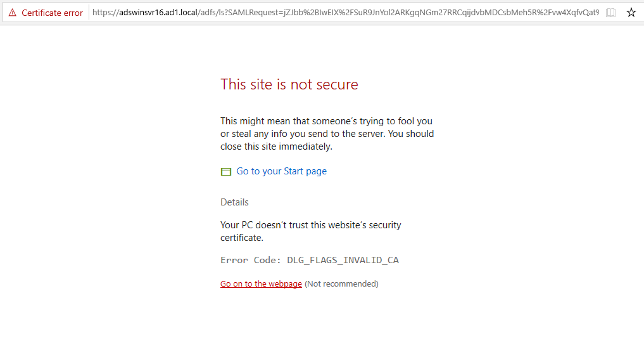The width and height of the screenshot is (644, 357).
Task: Click the Details section heading
Action: click(234, 202)
